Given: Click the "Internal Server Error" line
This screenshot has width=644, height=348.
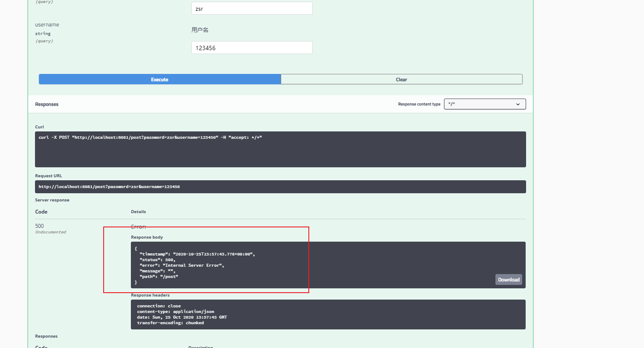Looking at the screenshot, I should click(x=182, y=265).
